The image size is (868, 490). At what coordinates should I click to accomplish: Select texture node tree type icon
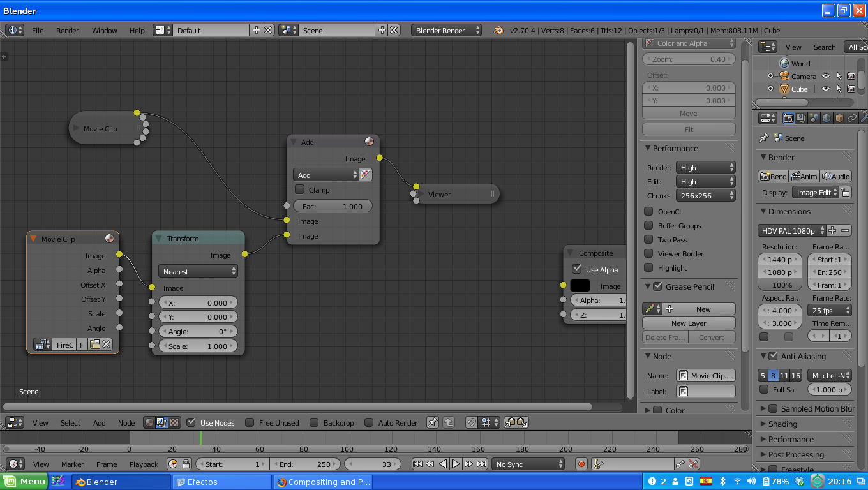tap(174, 422)
